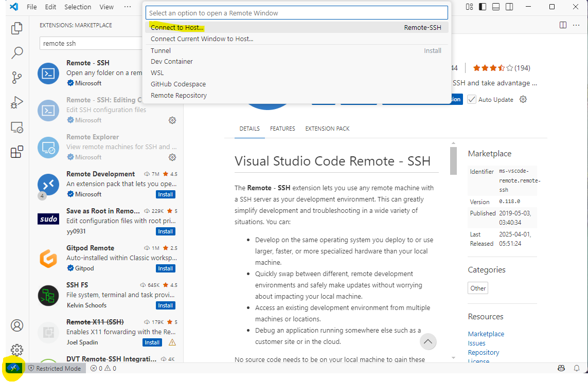This screenshot has width=588, height=382.
Task: Open the Extensions view icon
Action: (x=17, y=152)
